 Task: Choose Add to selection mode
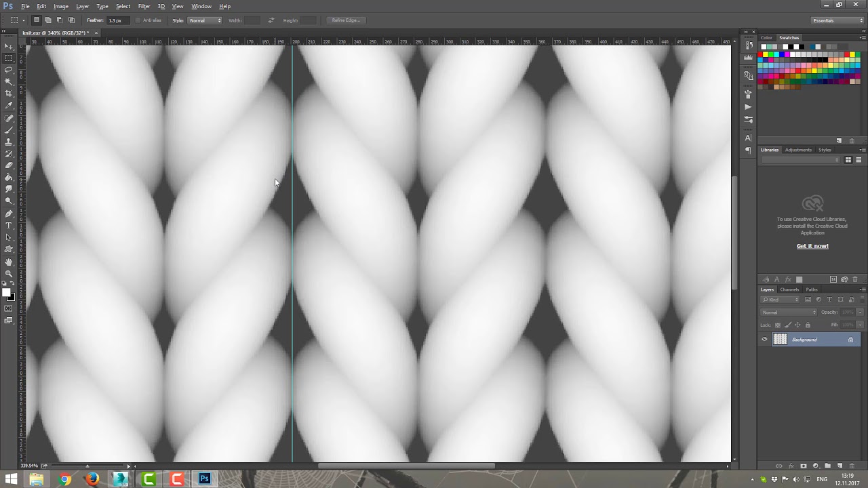(x=48, y=20)
